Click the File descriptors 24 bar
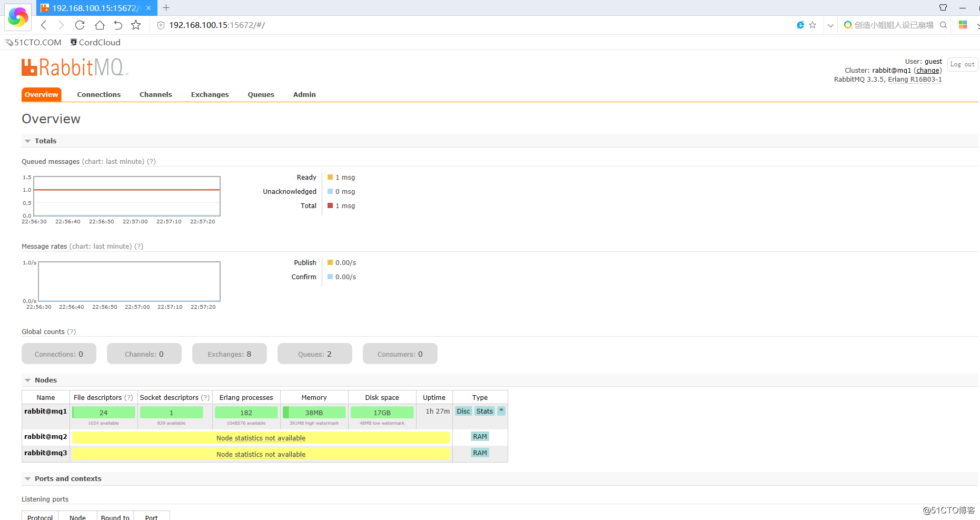The width and height of the screenshot is (980, 520). [103, 412]
